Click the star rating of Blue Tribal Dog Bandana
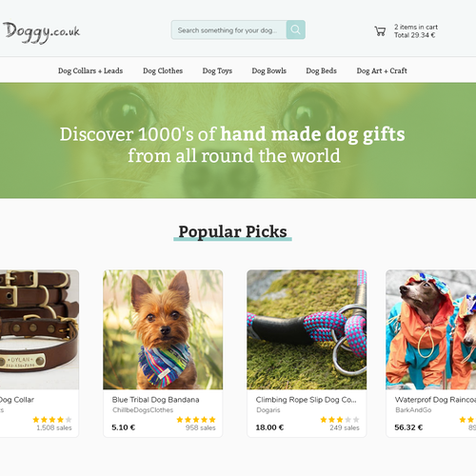The image size is (476, 476). (x=196, y=420)
